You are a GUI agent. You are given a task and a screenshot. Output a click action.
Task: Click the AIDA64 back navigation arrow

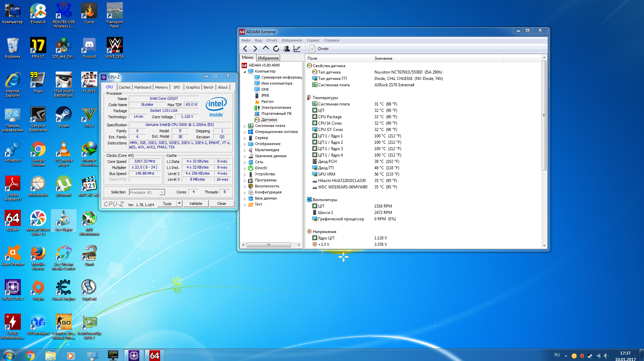click(245, 49)
